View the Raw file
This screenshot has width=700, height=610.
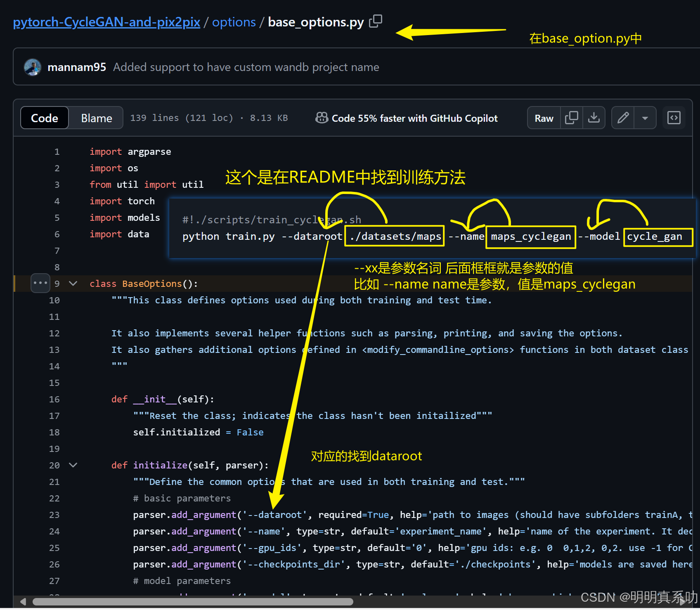[544, 118]
